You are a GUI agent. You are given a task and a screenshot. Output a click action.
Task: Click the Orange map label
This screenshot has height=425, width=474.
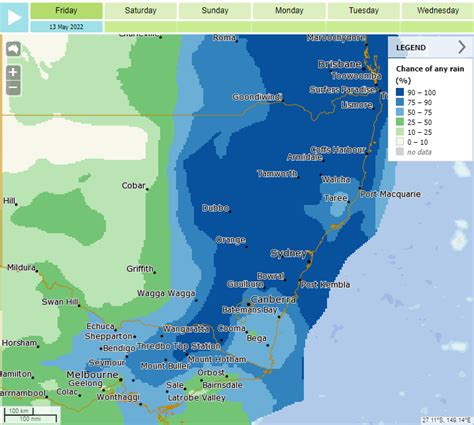coord(231,240)
